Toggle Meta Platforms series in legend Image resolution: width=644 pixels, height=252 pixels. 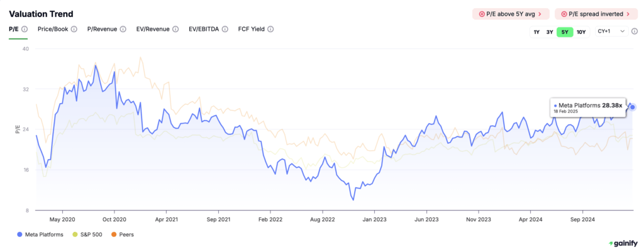(x=40, y=235)
